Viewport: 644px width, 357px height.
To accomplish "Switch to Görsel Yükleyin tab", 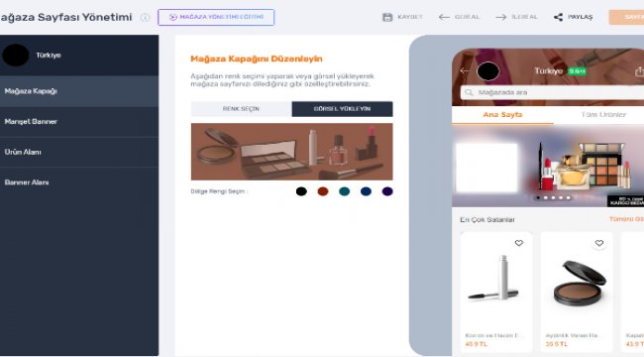I will click(342, 109).
